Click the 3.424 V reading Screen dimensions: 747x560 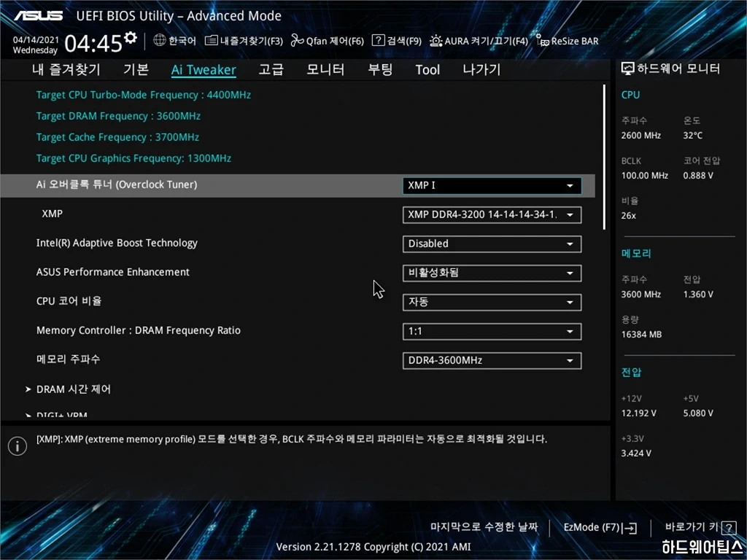point(636,453)
